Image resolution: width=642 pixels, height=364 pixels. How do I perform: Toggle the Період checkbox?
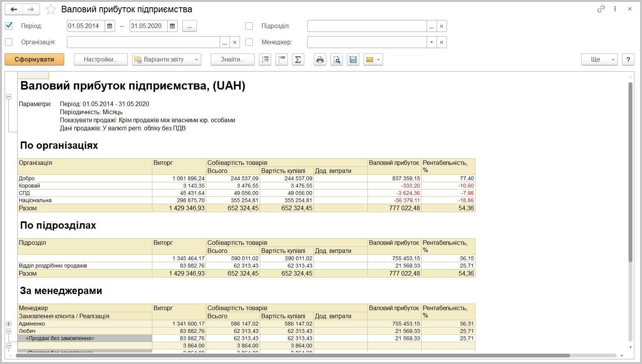click(x=9, y=26)
